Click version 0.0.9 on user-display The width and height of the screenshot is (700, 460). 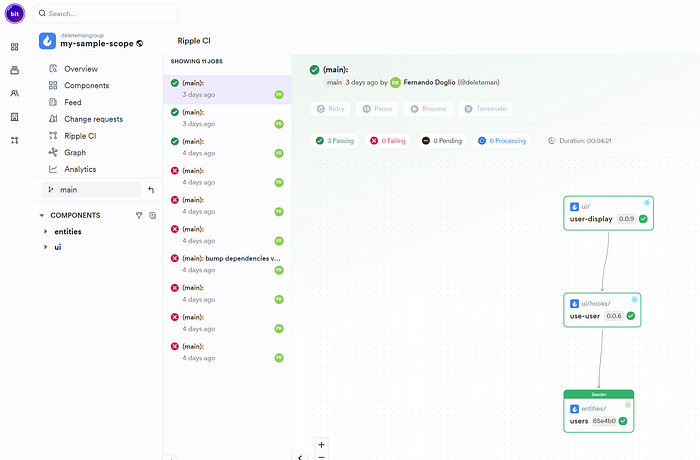coord(626,219)
